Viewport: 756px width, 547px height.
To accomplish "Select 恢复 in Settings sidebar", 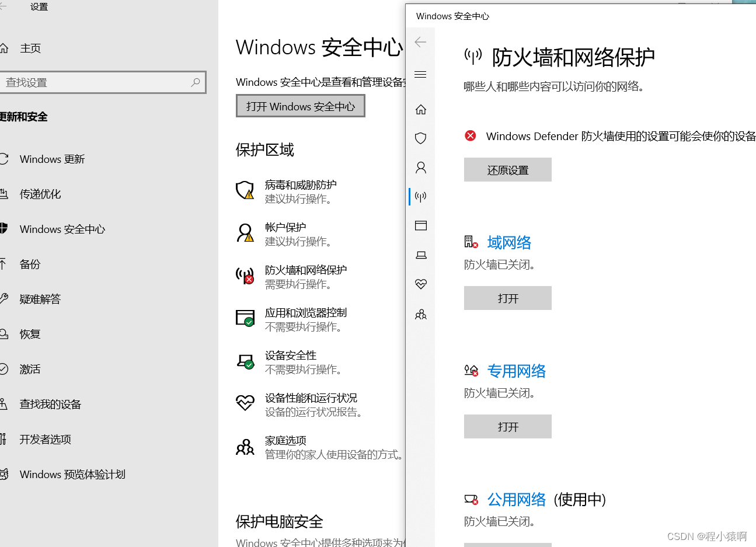I will [30, 335].
